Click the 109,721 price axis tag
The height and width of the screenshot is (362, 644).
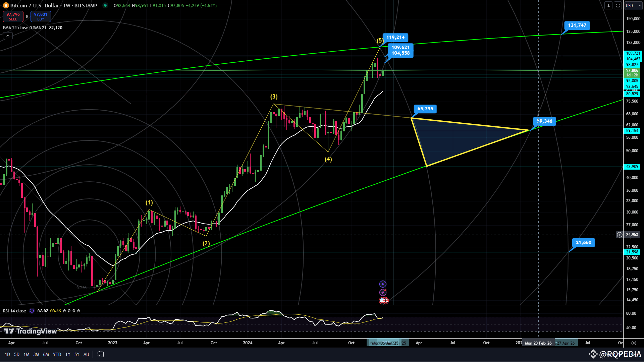633,53
